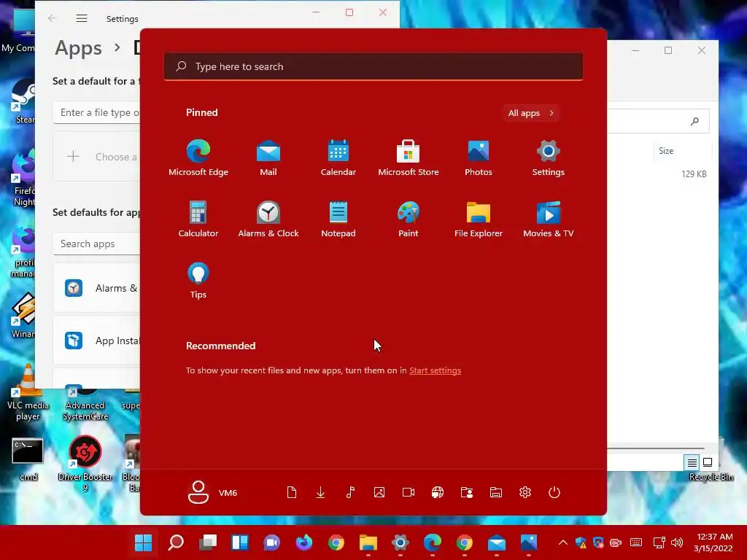Launch Firefox Nightly from taskbar

[x=304, y=542]
